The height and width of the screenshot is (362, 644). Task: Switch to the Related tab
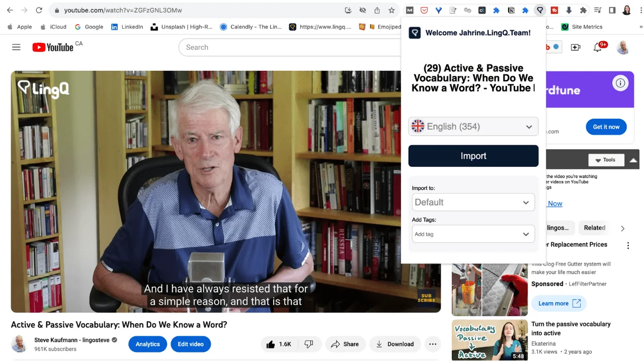594,228
